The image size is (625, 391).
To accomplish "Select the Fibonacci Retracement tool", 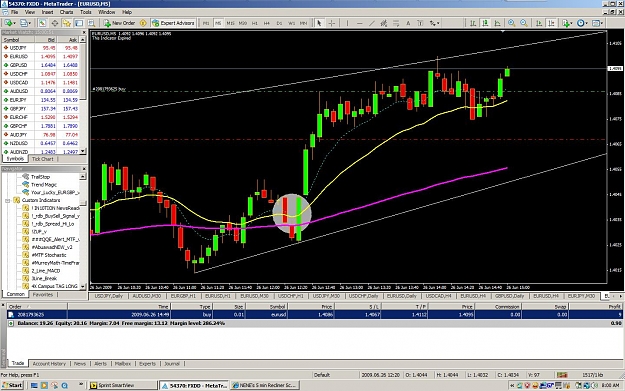I will coord(396,23).
